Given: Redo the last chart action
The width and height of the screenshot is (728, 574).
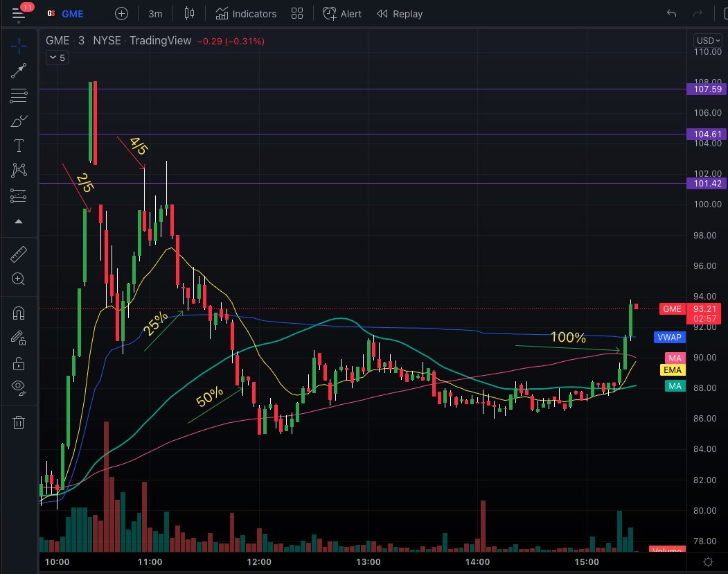Looking at the screenshot, I should pyautogui.click(x=698, y=13).
